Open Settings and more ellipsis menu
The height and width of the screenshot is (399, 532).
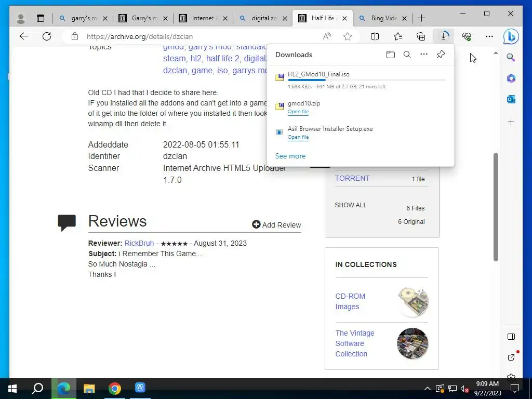[489, 36]
